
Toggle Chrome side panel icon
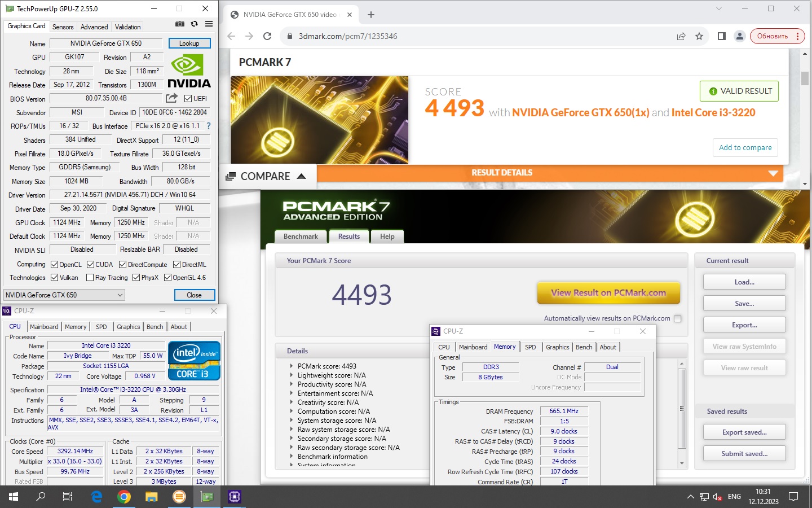pyautogui.click(x=721, y=36)
